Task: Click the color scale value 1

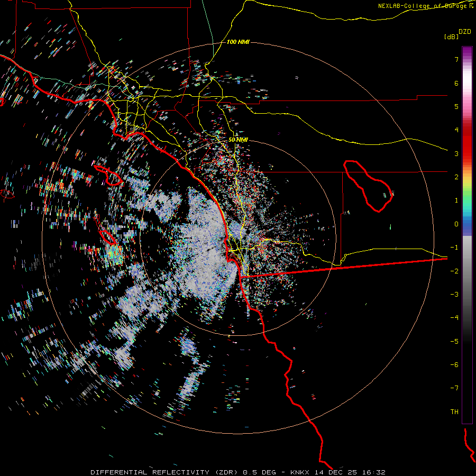Action: pos(456,200)
